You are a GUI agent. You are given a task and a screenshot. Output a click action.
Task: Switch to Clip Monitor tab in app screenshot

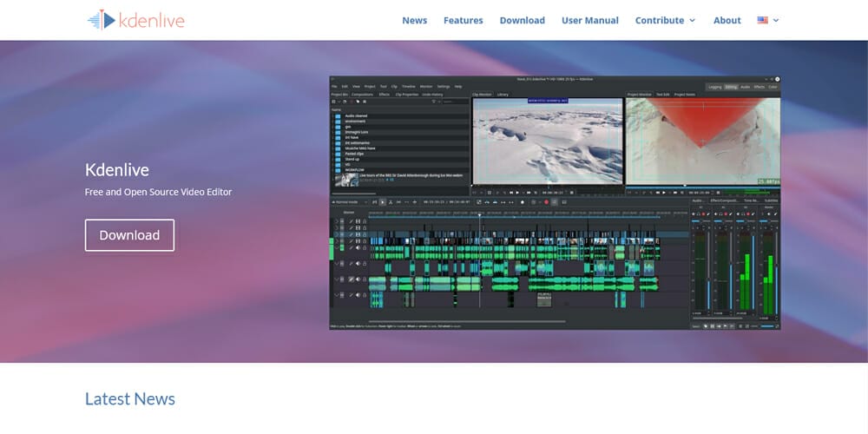482,95
